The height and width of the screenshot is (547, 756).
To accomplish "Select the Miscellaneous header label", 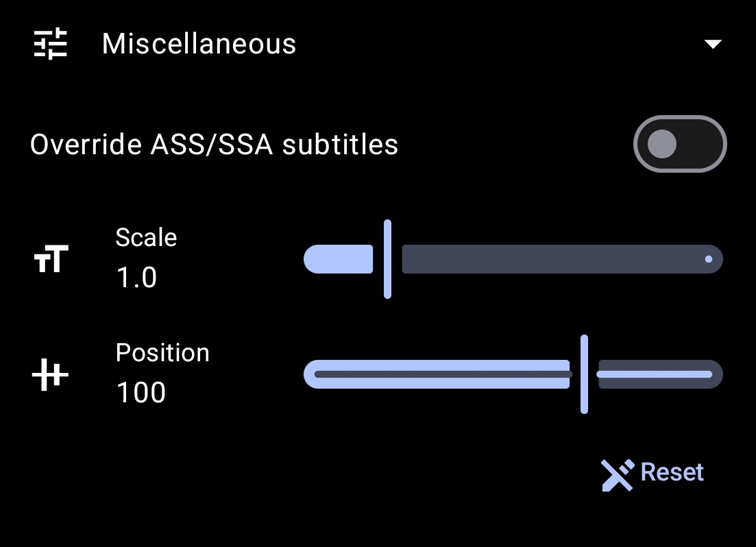I will click(199, 43).
